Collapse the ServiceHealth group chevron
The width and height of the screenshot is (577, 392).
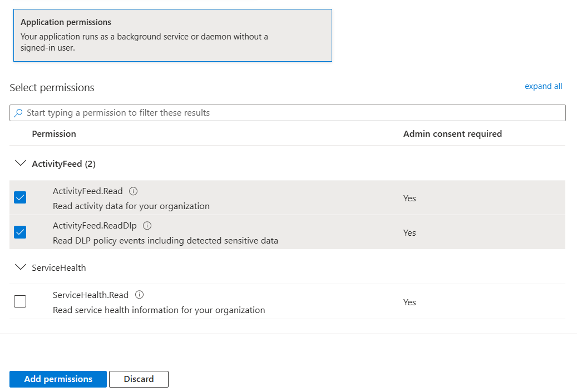(21, 267)
